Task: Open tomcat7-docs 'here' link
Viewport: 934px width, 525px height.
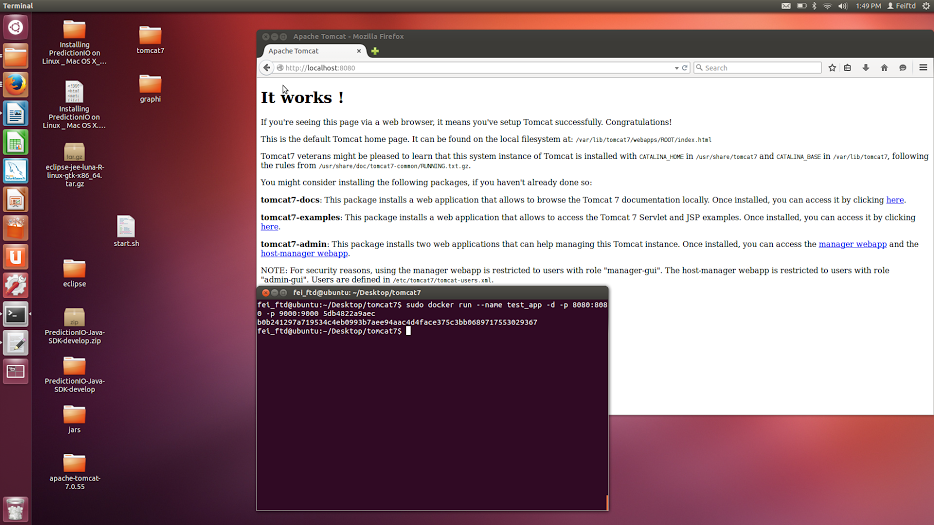Action: (895, 200)
